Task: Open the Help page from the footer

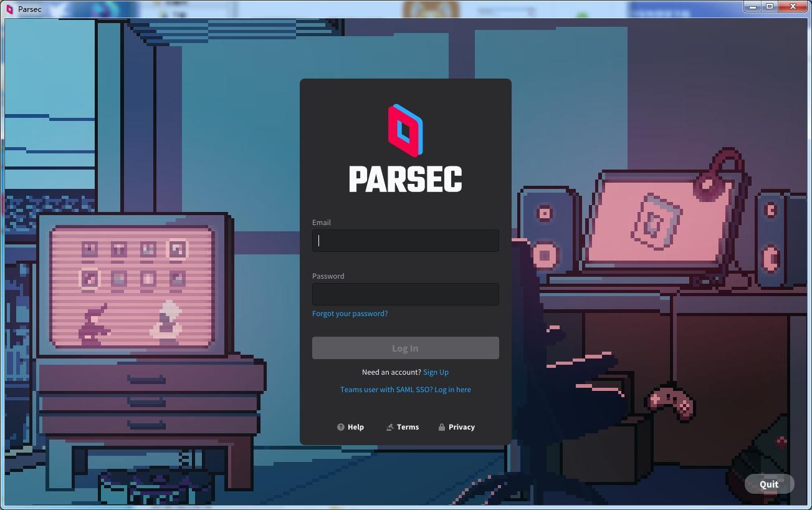Action: coord(356,427)
